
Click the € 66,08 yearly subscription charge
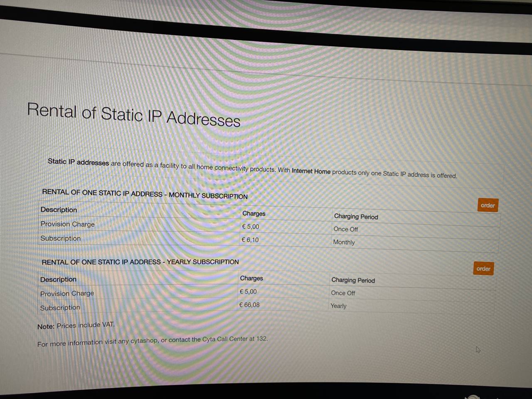tap(249, 305)
